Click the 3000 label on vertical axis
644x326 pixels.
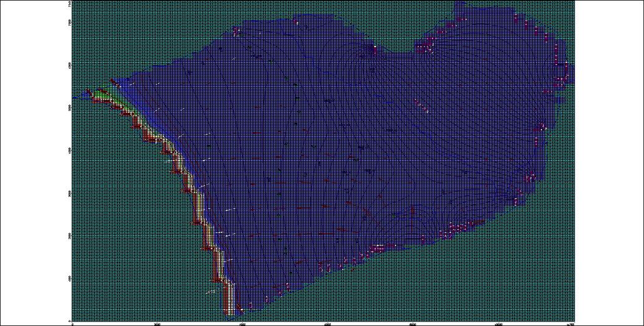tap(69, 193)
